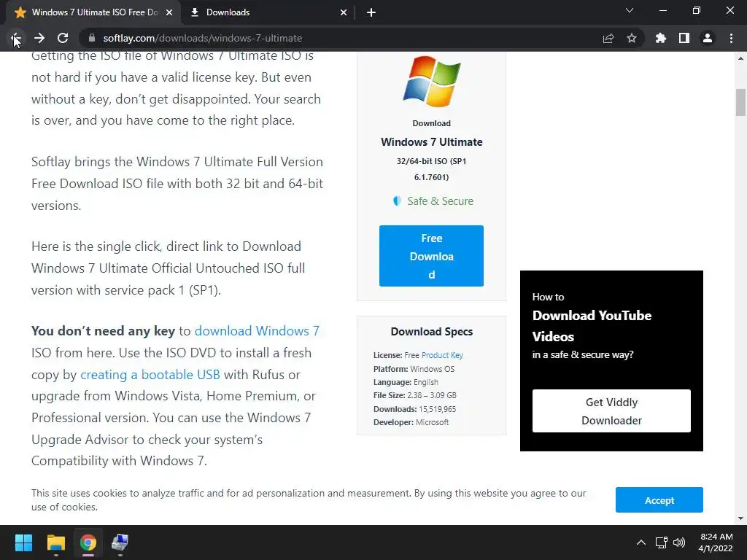Click the Chrome taskbar icon
This screenshot has height=560, width=747.
click(88, 542)
